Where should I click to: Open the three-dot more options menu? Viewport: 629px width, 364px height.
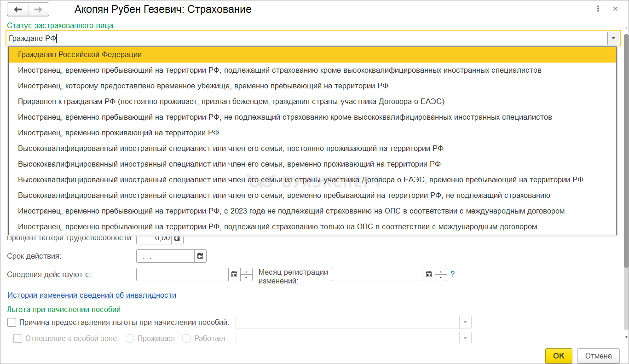[598, 9]
